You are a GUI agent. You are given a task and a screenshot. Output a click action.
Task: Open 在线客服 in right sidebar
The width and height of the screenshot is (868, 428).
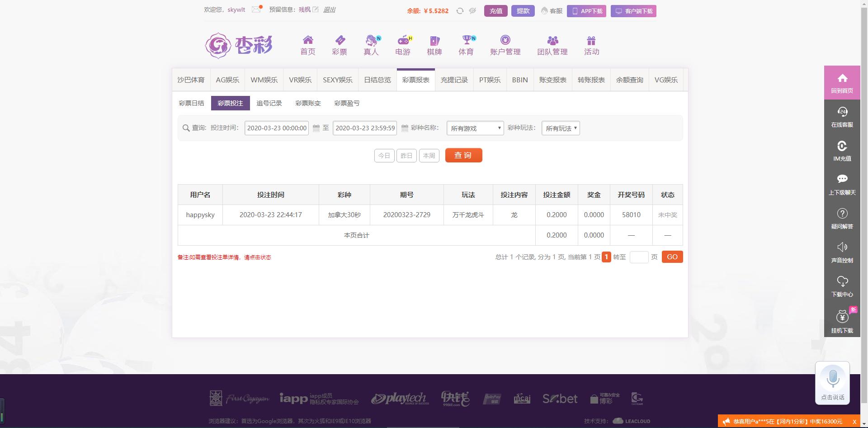842,117
